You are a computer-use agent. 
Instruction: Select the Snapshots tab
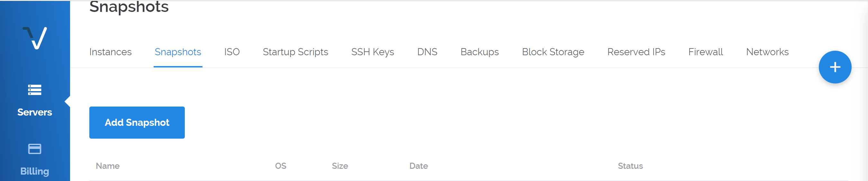click(178, 52)
